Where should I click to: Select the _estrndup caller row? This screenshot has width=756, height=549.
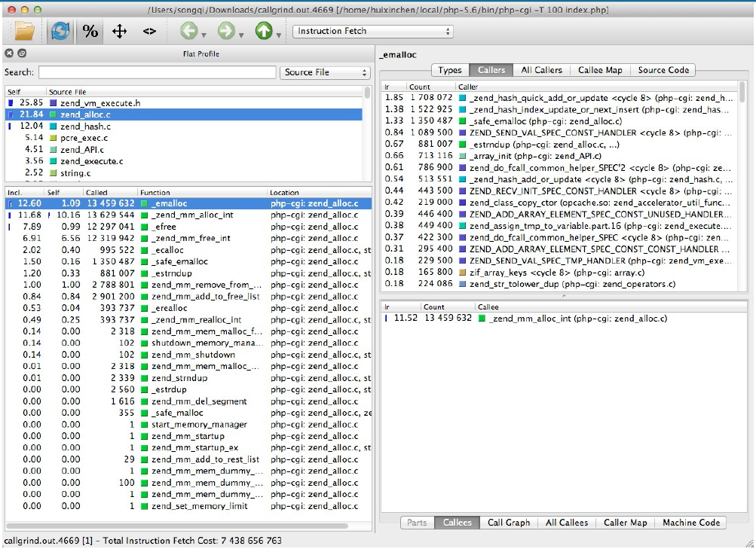[559, 144]
